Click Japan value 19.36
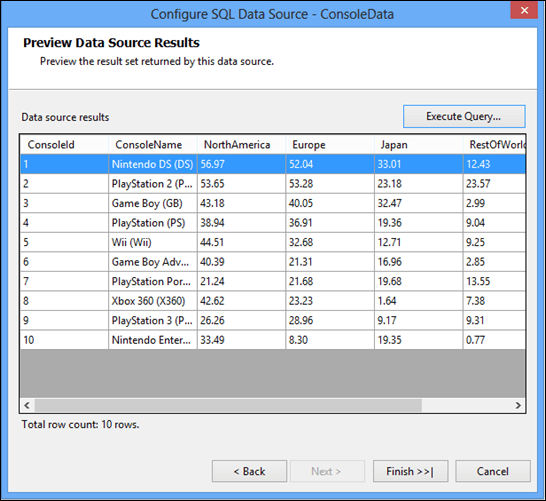This screenshot has width=546, height=501. [x=419, y=222]
